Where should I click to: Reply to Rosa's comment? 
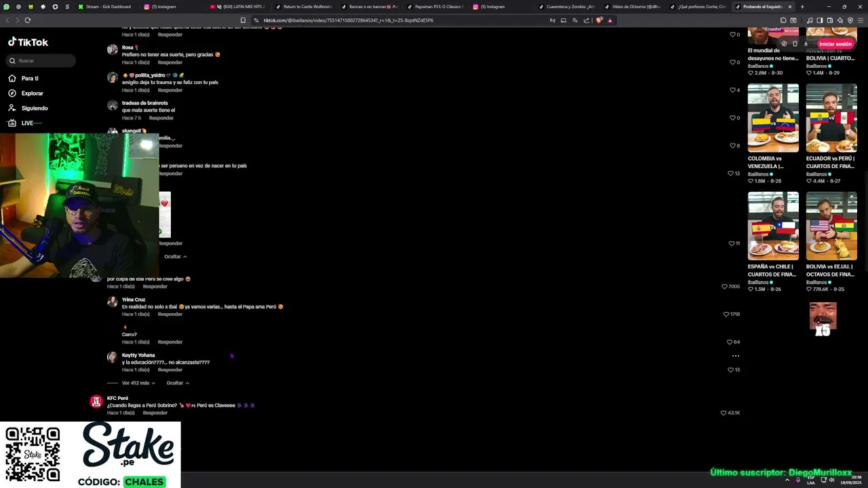[170, 62]
